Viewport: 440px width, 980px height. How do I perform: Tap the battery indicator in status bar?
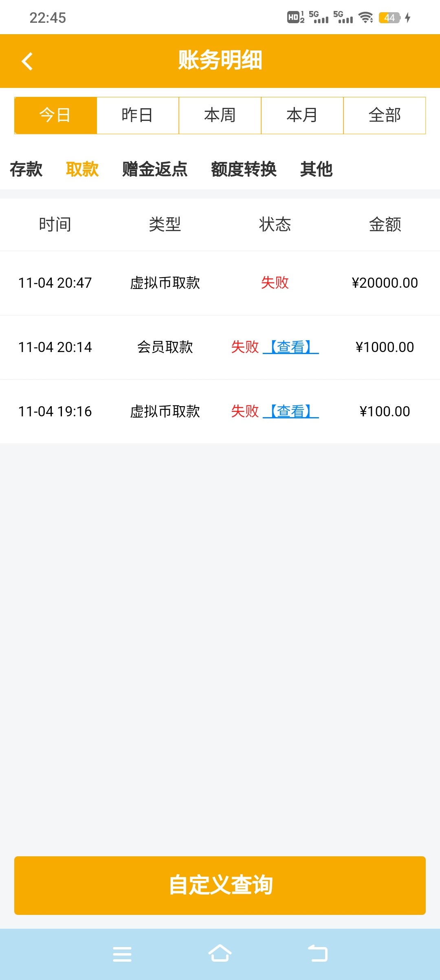click(x=389, y=18)
